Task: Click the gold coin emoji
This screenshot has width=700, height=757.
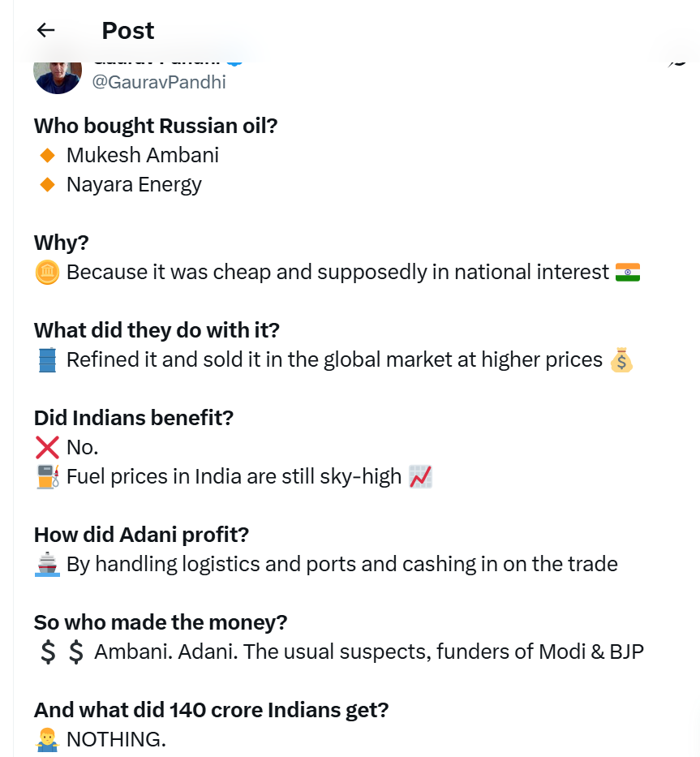Action: click(47, 272)
